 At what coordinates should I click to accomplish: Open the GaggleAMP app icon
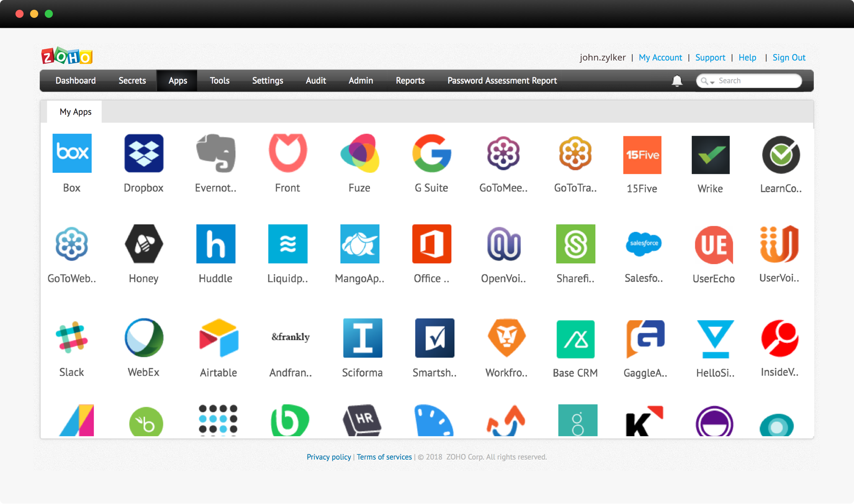click(645, 339)
